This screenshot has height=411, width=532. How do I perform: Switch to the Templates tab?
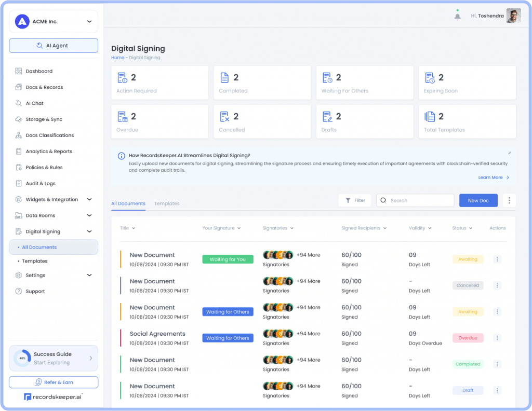click(167, 203)
